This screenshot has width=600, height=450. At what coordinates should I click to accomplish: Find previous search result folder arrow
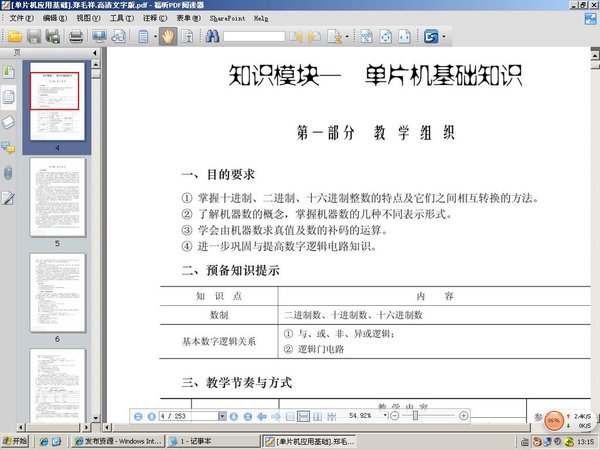(295, 37)
